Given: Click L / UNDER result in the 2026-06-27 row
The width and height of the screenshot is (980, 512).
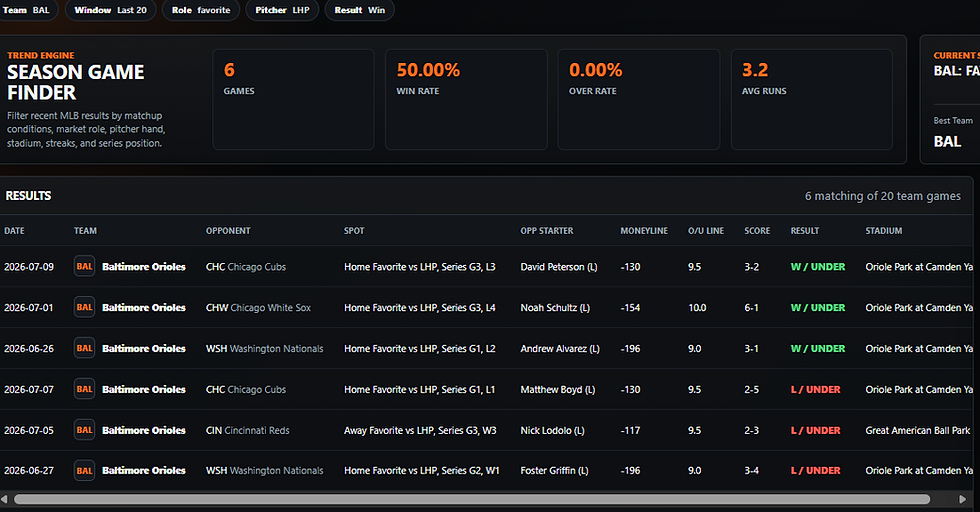Looking at the screenshot, I should 815,471.
